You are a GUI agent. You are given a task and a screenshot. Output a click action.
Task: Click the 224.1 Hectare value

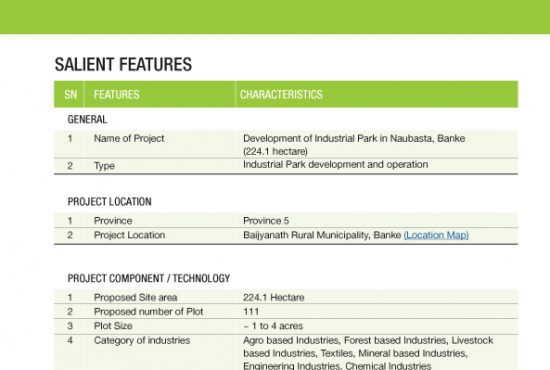coord(274,297)
